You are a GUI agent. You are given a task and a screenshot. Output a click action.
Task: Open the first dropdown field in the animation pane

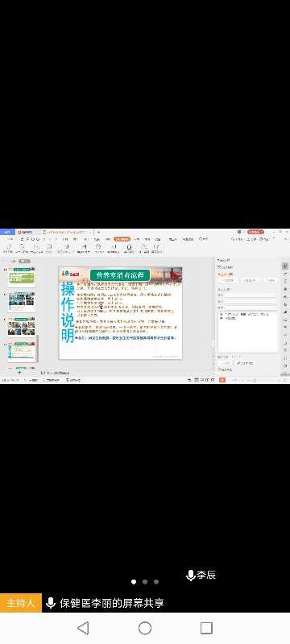pyautogui.click(x=251, y=295)
